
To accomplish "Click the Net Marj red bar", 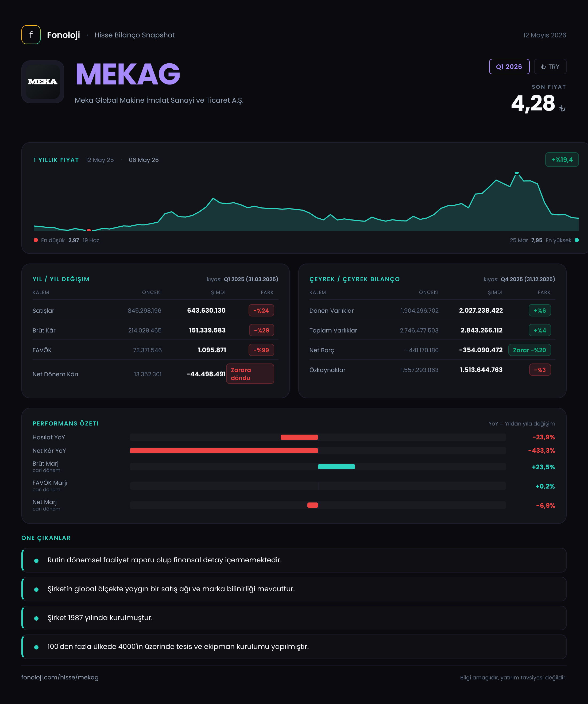I will (312, 505).
